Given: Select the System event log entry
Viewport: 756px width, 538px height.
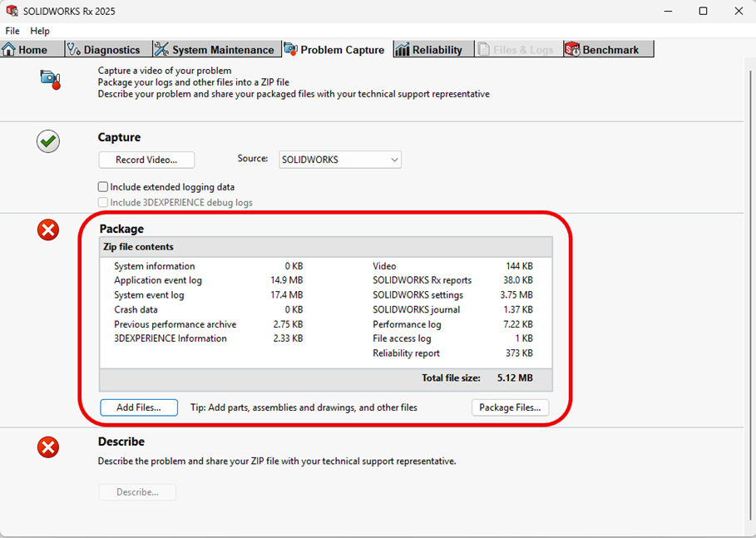Looking at the screenshot, I should pyautogui.click(x=149, y=295).
